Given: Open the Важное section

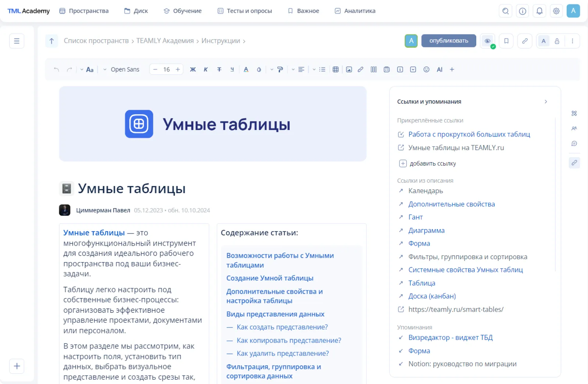Looking at the screenshot, I should tap(304, 11).
